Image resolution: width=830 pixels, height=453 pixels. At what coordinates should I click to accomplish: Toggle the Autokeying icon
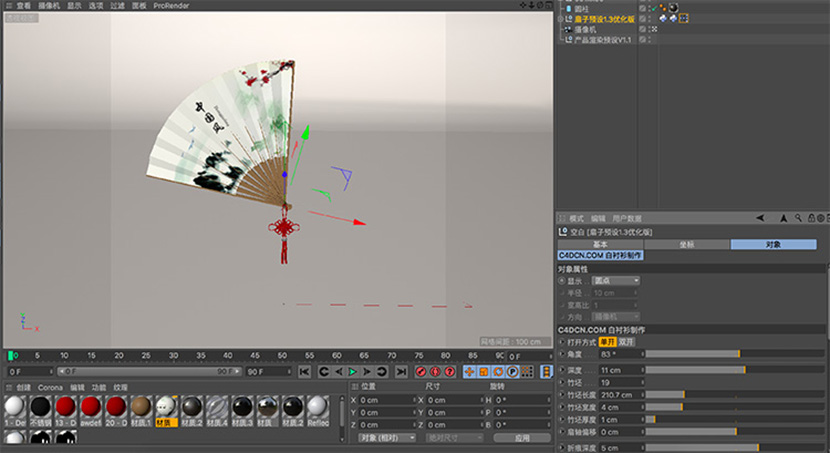[435, 372]
